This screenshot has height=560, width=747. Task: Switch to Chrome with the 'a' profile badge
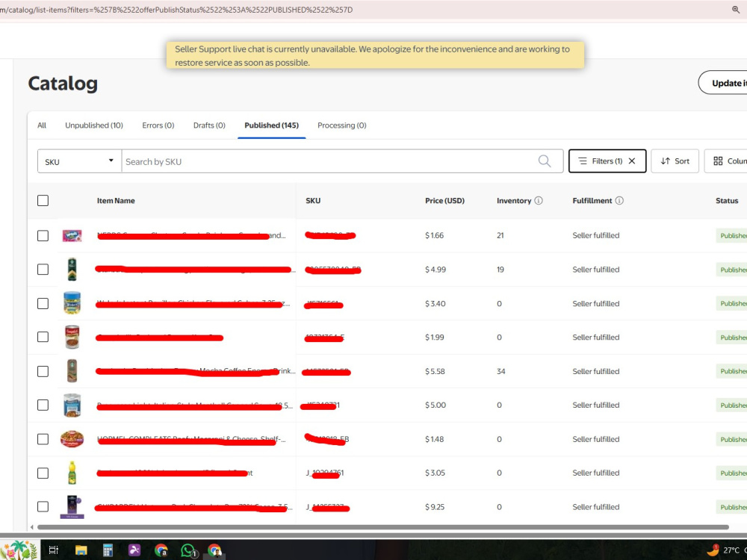161,551
